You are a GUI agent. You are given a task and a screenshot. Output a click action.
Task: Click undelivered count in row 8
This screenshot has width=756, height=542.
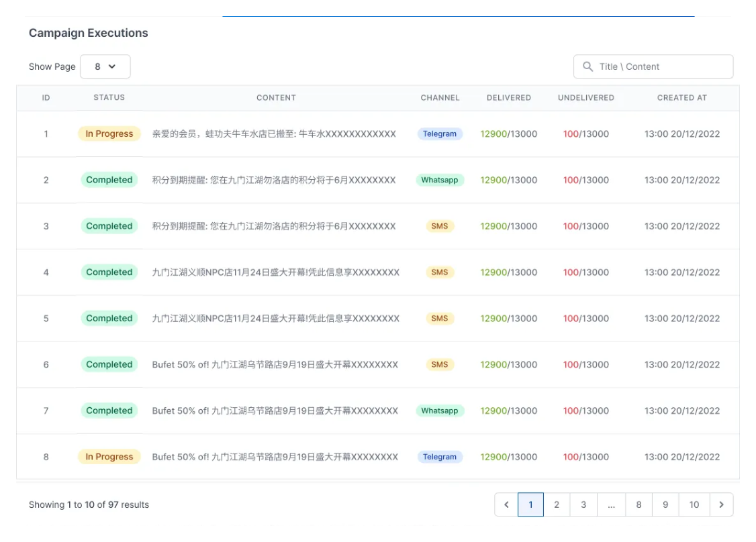(586, 457)
